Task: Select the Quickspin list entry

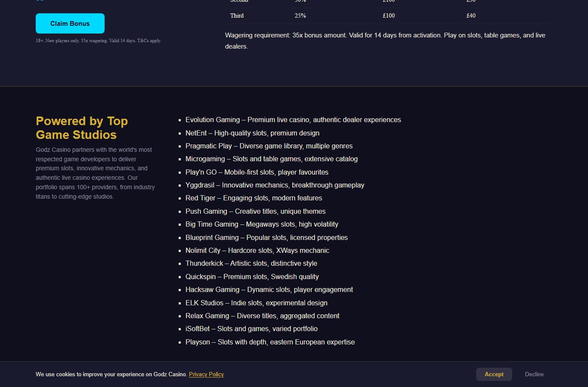Action: click(252, 276)
